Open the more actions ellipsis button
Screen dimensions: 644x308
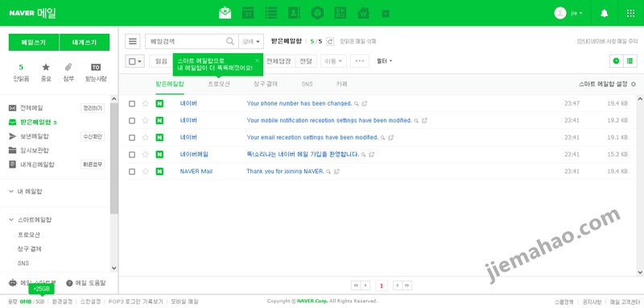[360, 61]
